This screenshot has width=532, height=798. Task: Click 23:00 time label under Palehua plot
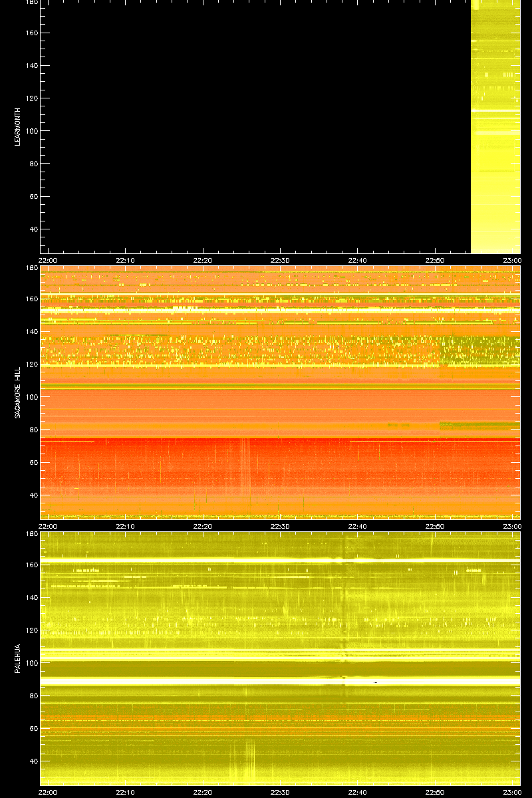(512, 792)
